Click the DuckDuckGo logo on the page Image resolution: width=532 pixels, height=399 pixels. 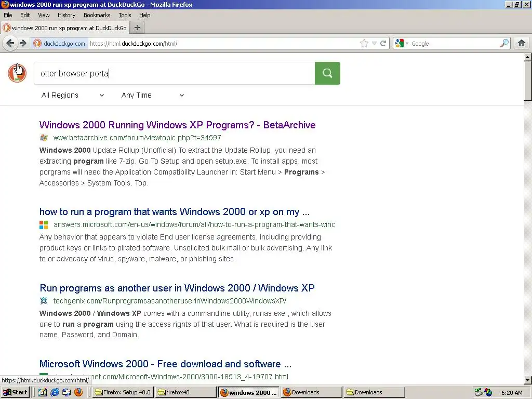click(17, 73)
